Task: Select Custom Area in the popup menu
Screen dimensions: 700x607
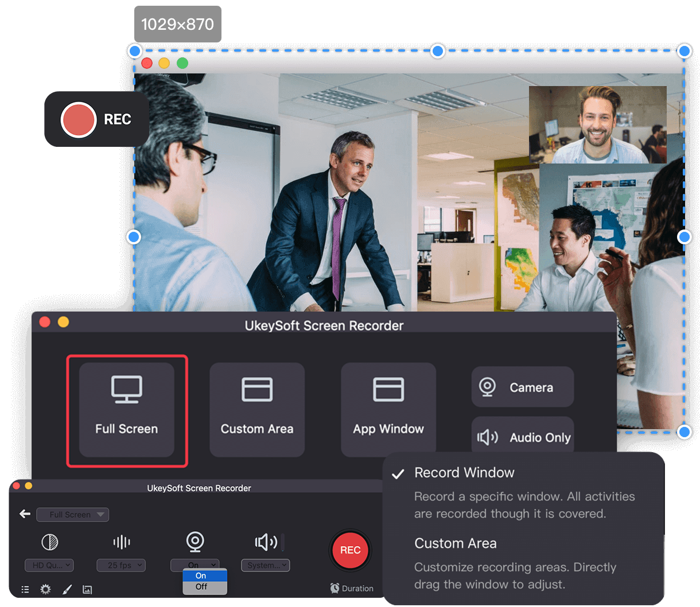Action: (x=456, y=543)
